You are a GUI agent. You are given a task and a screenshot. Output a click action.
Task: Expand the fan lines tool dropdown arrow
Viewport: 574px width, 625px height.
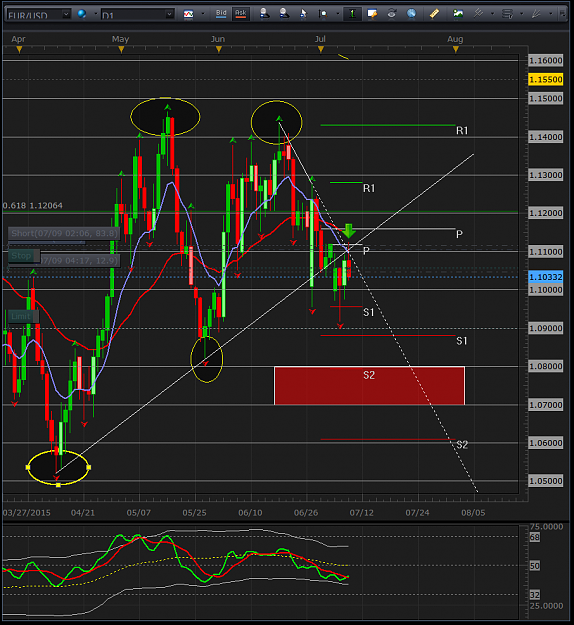[550, 14]
